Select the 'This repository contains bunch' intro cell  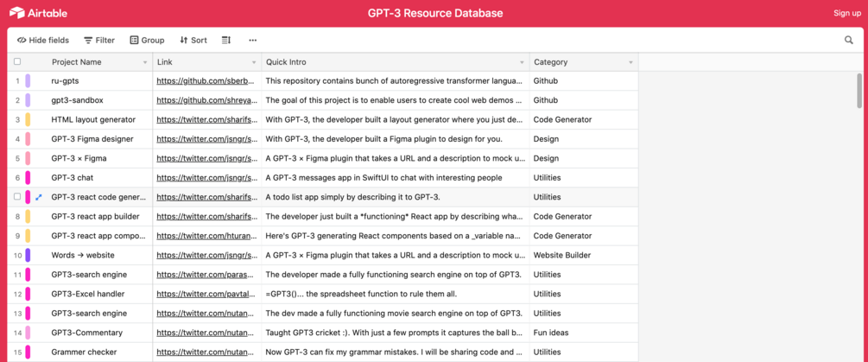point(396,81)
